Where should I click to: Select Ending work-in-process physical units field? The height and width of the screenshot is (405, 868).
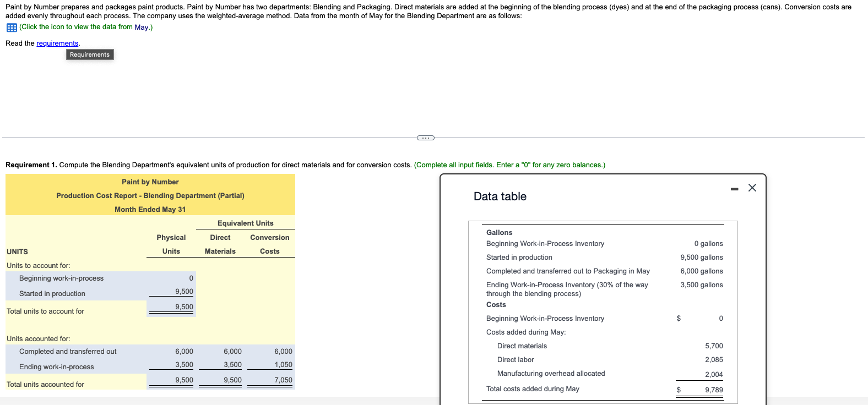click(x=171, y=365)
